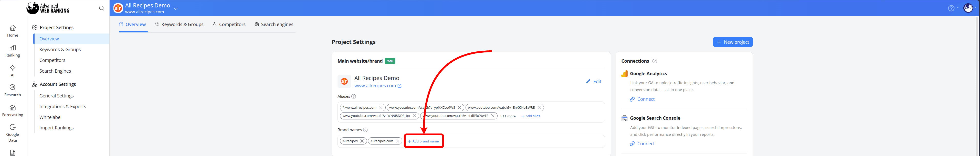Click the search magnifier beside the logo
This screenshot has width=980, height=156.
point(101,8)
